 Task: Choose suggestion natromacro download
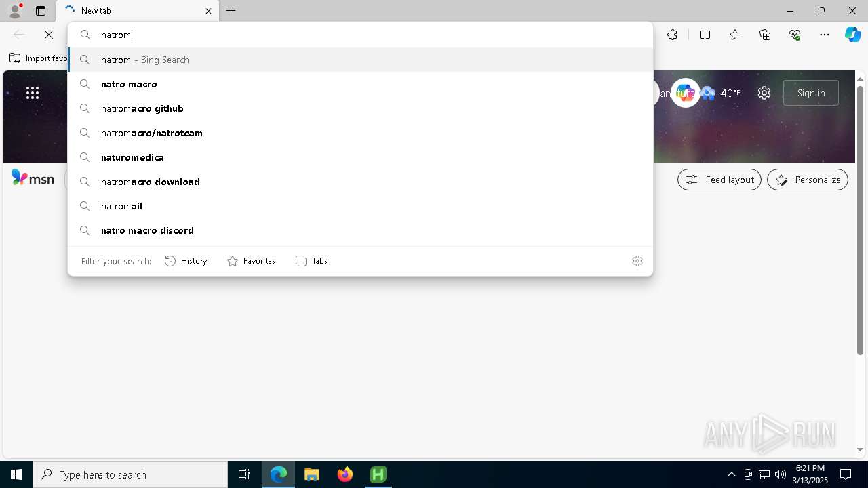click(x=360, y=182)
